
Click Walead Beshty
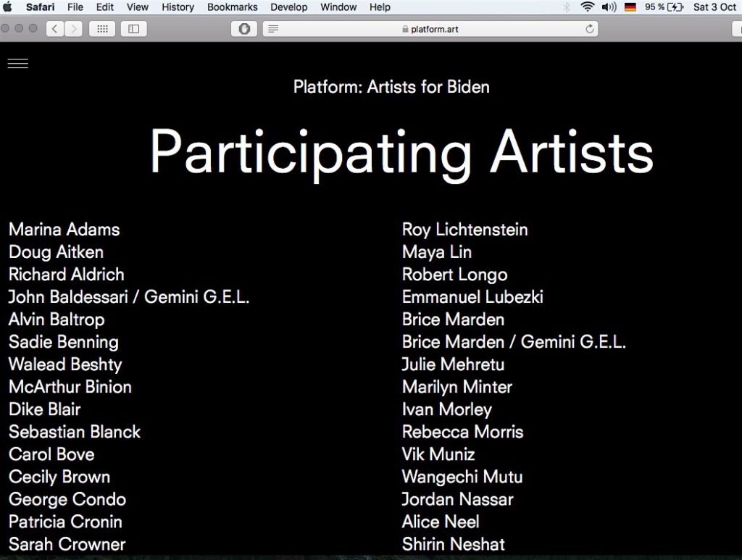pos(65,364)
